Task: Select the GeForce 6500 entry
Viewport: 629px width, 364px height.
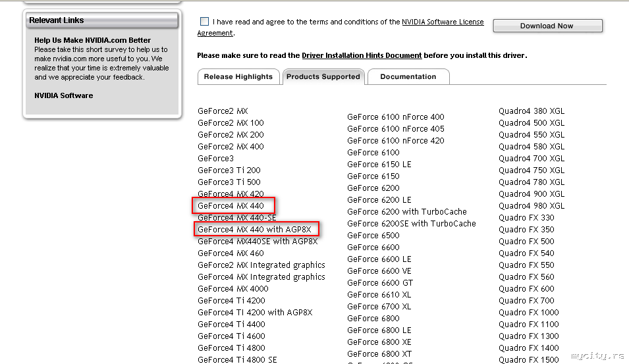Action: (x=373, y=236)
